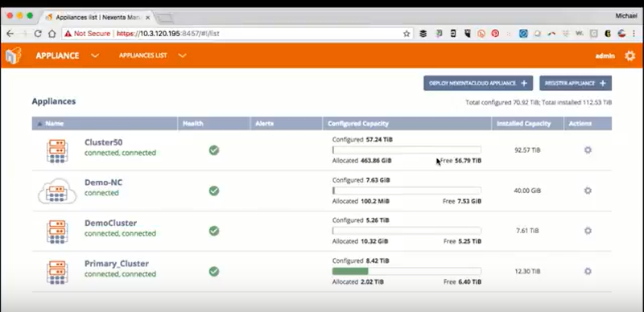Click the browser address bar URL
The width and height of the screenshot is (644, 312).
pos(168,34)
